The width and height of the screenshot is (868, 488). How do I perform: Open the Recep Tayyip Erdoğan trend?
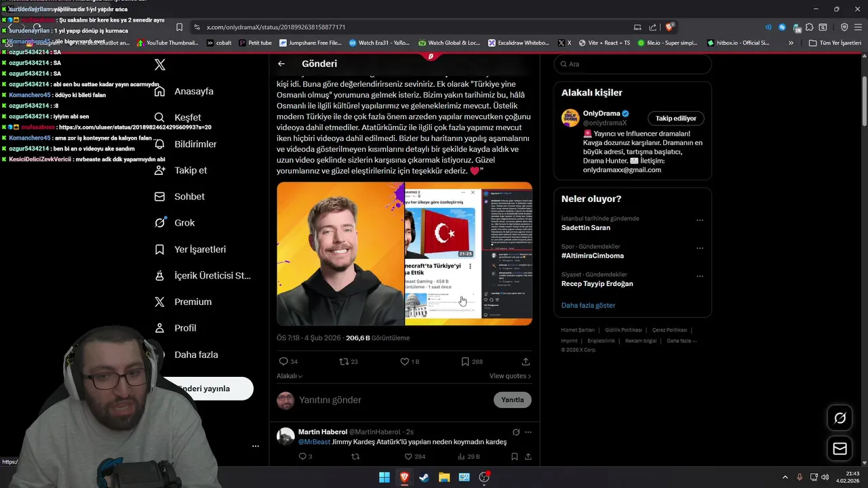coord(597,284)
